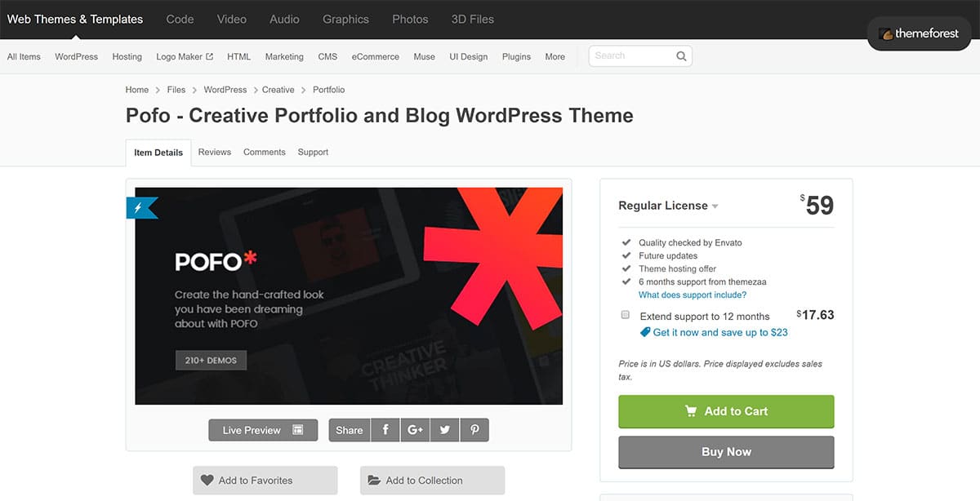Click Get it now and save link
Image resolution: width=980 pixels, height=501 pixels.
720,332
